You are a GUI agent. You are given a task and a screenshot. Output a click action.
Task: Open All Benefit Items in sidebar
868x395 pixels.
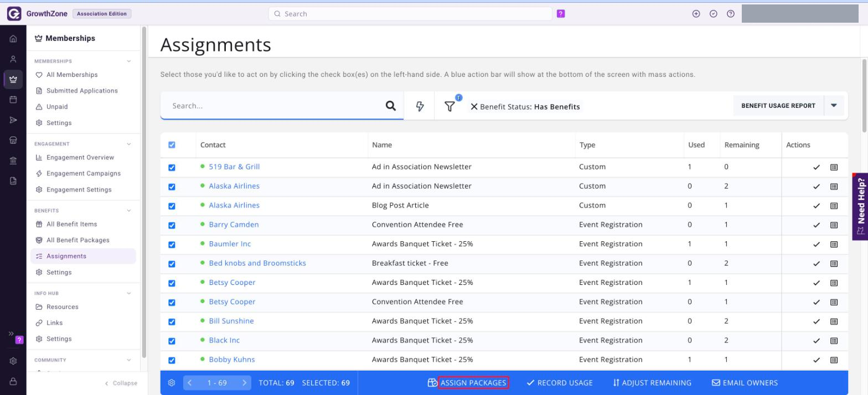(x=71, y=224)
